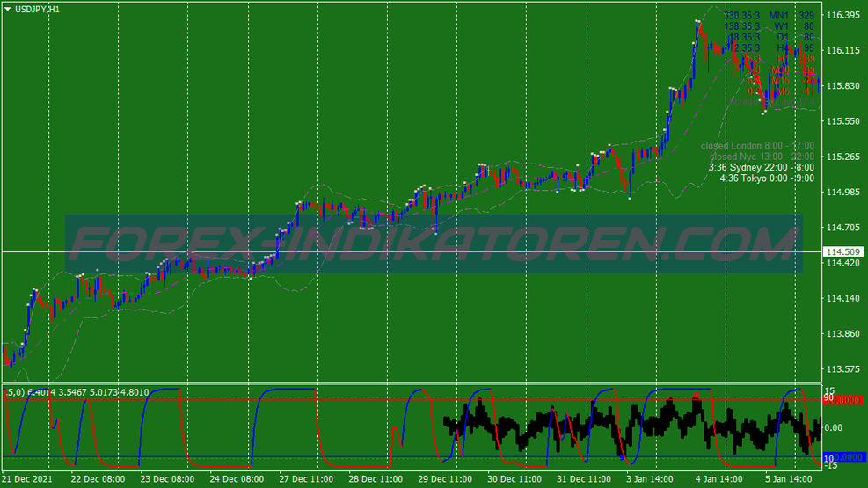
Task: Select the 115.830 price axis label
Action: coord(843,86)
